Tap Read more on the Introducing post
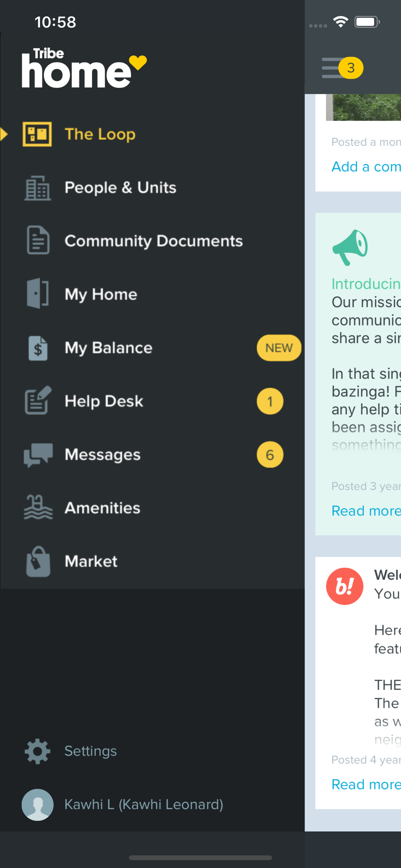This screenshot has width=401, height=868. [366, 511]
